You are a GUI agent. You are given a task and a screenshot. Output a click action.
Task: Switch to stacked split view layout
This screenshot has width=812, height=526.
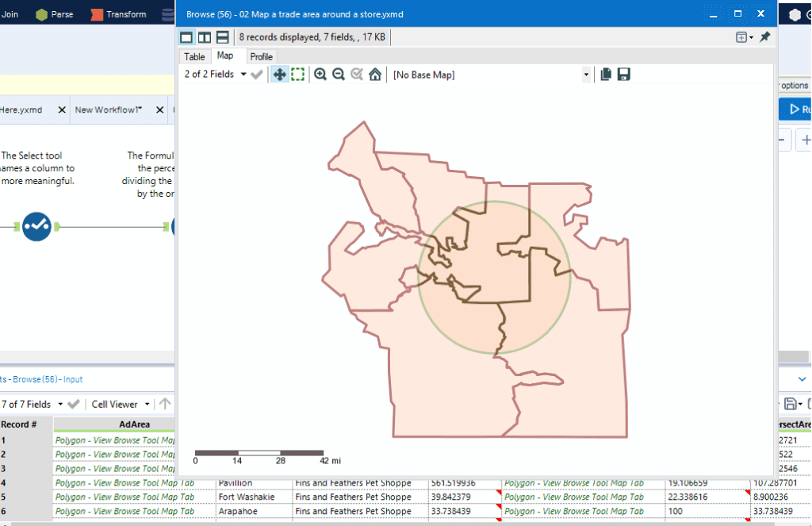tap(222, 37)
